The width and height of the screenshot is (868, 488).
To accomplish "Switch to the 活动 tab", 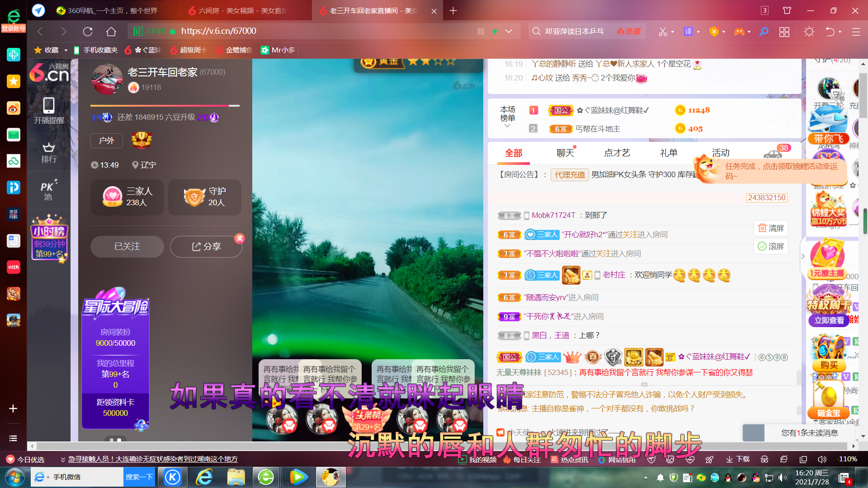I will click(721, 153).
